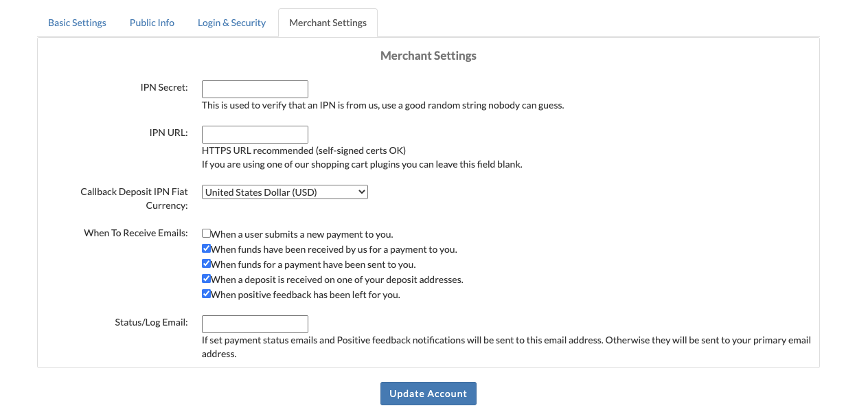Click the IPN Secret label

pyautogui.click(x=164, y=87)
